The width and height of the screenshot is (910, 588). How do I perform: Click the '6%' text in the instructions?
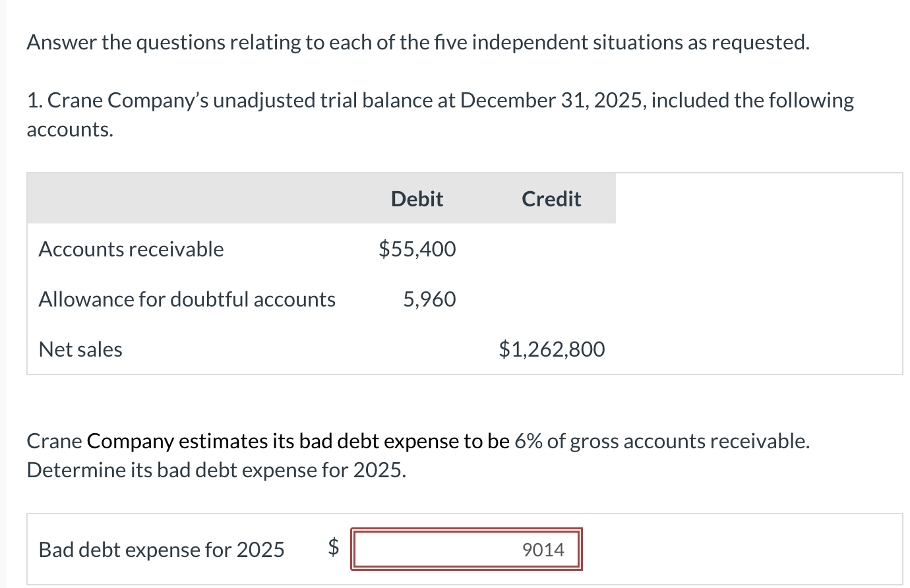coord(528,441)
